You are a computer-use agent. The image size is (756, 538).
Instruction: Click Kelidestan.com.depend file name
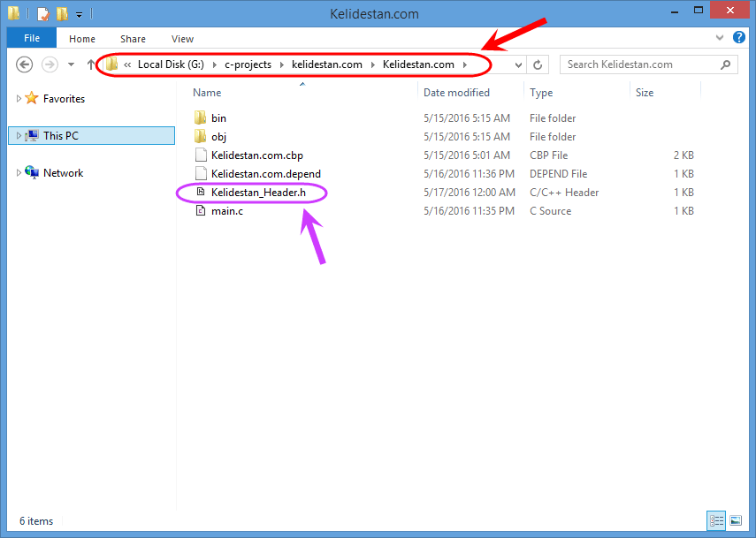(x=265, y=174)
